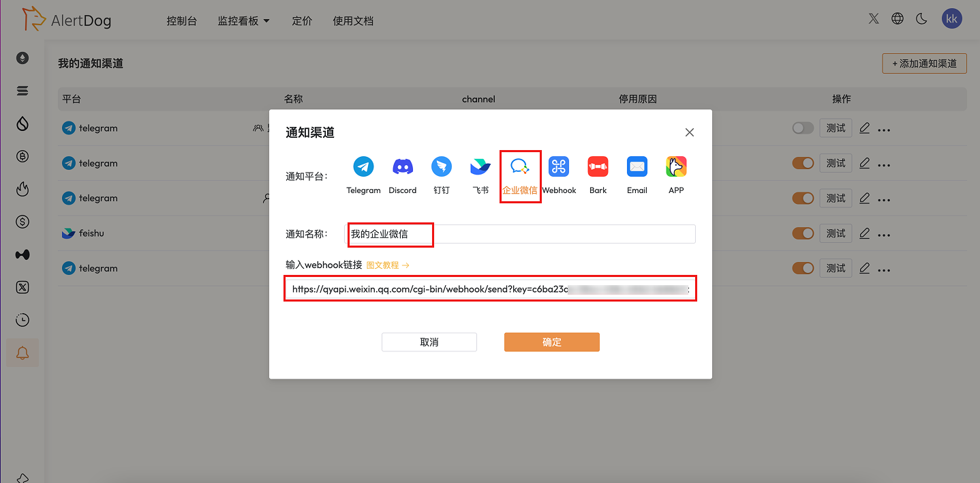Choose the Webhook notification platform
The width and height of the screenshot is (980, 483).
(559, 166)
